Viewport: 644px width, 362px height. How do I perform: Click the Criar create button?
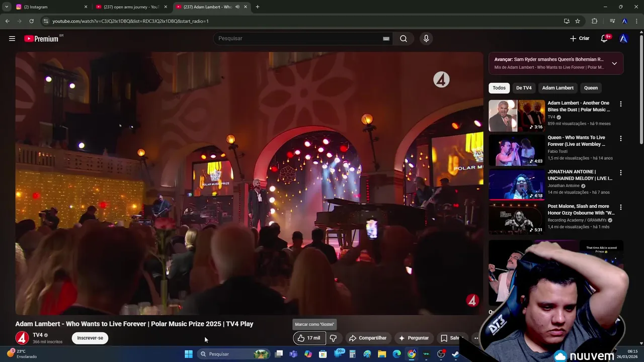click(580, 39)
